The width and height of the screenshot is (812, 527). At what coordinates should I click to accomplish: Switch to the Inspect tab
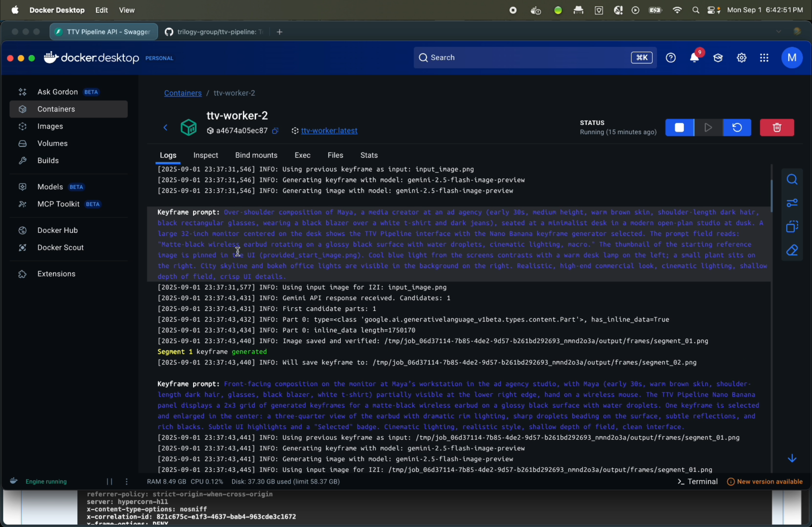206,155
